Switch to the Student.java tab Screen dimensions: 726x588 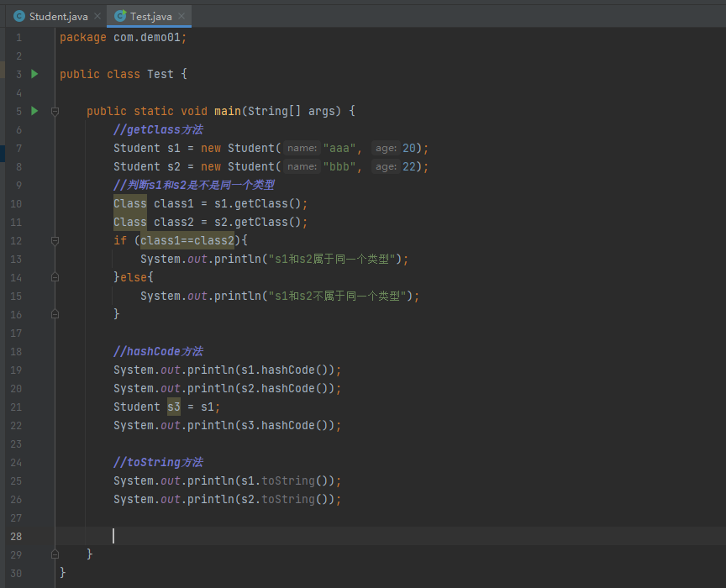pos(58,17)
